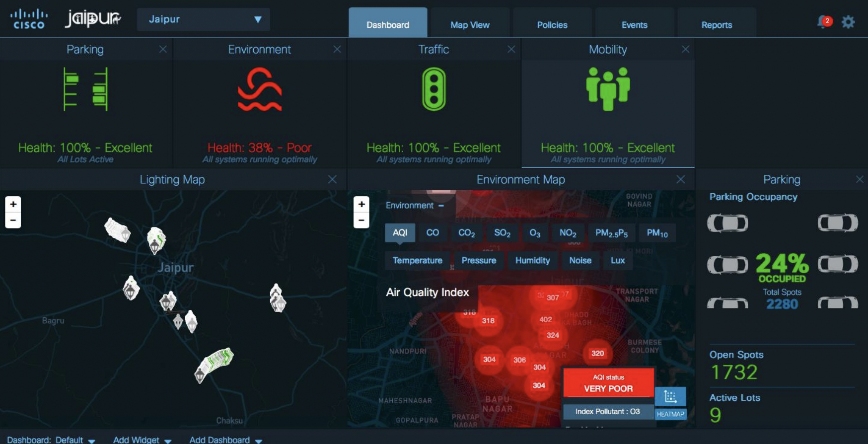Zoom out on the Lighting Map
The image size is (868, 444).
point(13,220)
